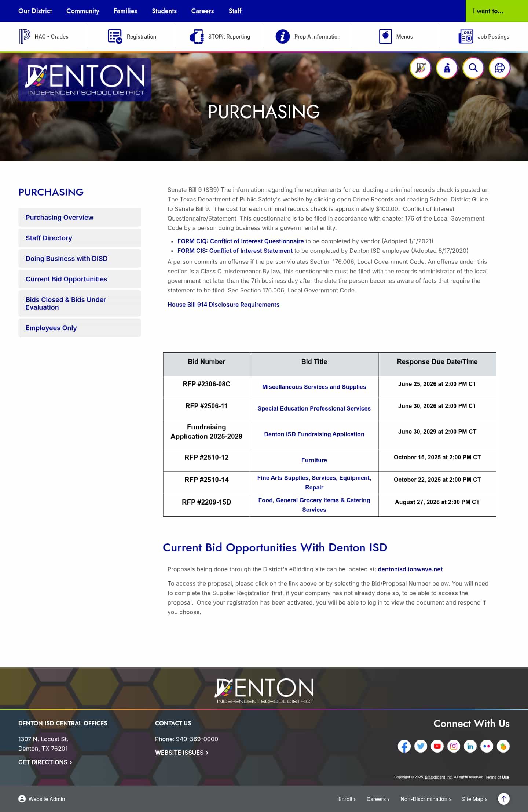Open FORM CIQ Conflict of Interest Questionnaire
This screenshot has height=812, width=528.
241,241
